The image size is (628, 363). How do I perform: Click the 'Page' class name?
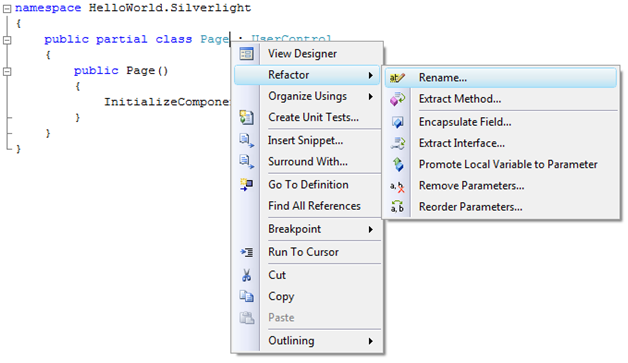pos(215,39)
